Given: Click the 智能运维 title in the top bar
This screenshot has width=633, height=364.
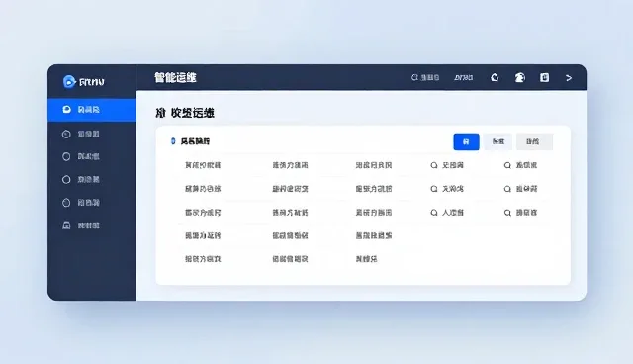Looking at the screenshot, I should 175,77.
